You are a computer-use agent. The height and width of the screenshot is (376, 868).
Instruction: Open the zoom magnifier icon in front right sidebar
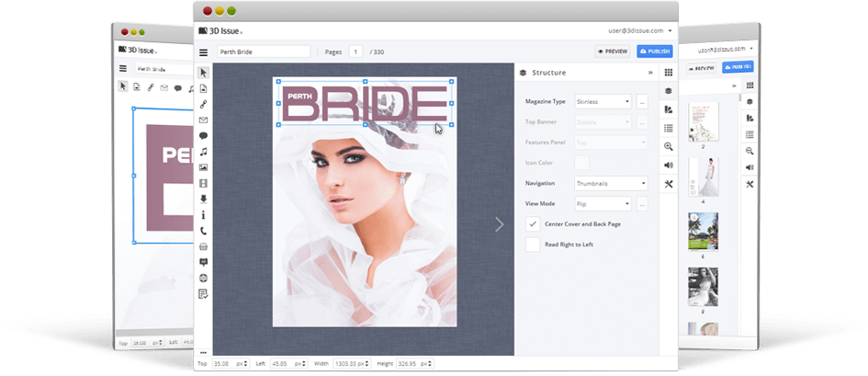[x=668, y=147]
